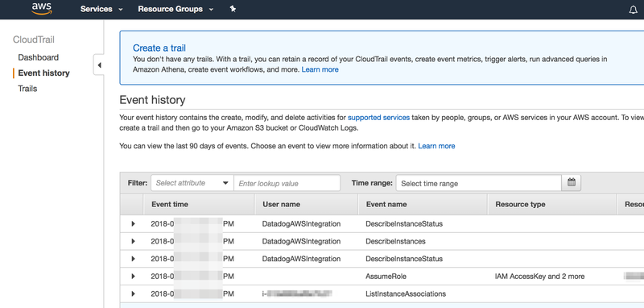Open Learn more in trail banner
The height and width of the screenshot is (308, 644).
pyautogui.click(x=320, y=69)
